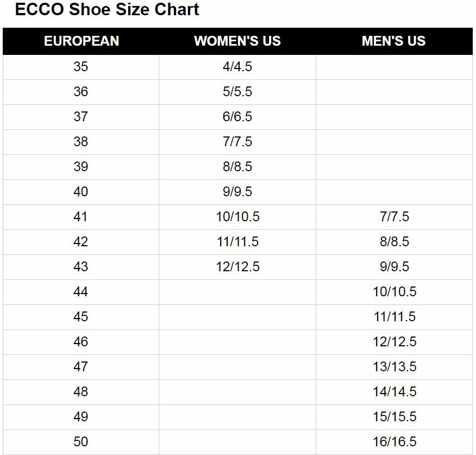Image resolution: width=476 pixels, height=455 pixels.
Task: Click men's US 11/11.5 cell
Action: click(x=394, y=317)
